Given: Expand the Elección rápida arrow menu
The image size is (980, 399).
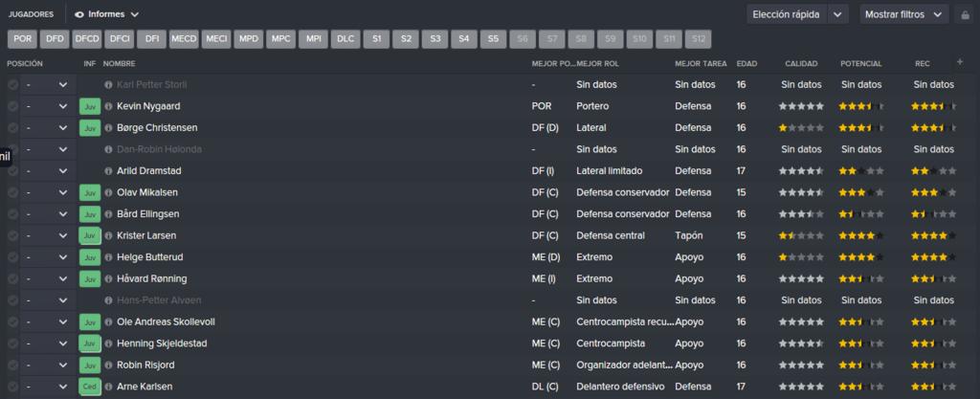Looking at the screenshot, I should click(838, 14).
